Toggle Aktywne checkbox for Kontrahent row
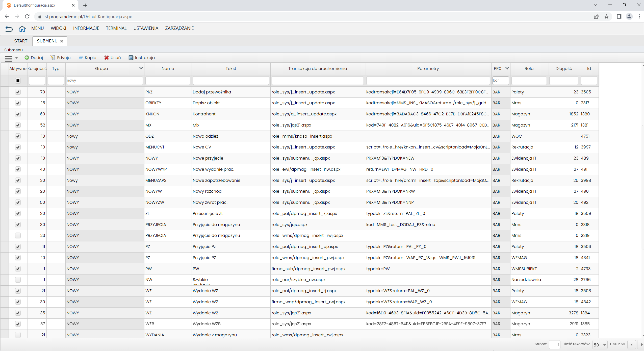Screen dimensions: 644x351 pos(18,114)
